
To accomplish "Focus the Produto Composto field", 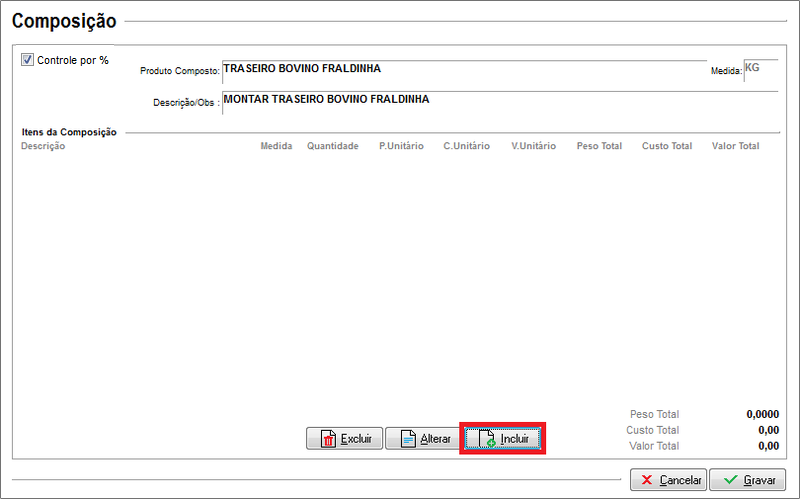I will [462, 70].
